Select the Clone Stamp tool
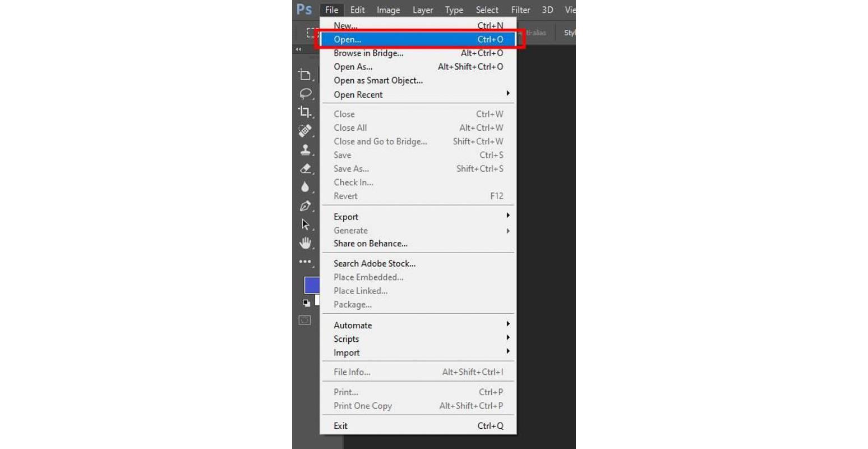 [x=306, y=149]
